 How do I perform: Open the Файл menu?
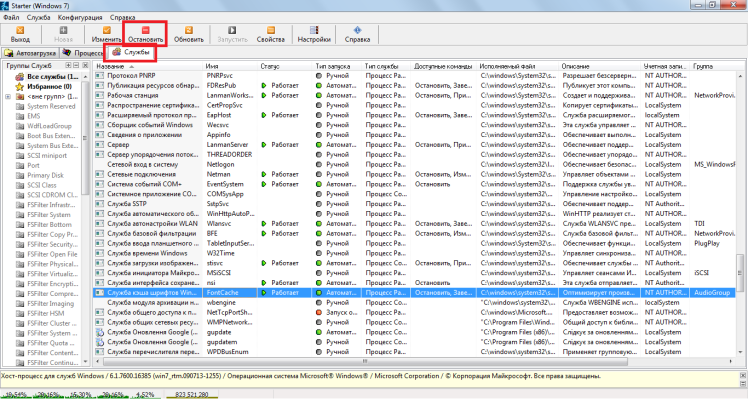11,17
